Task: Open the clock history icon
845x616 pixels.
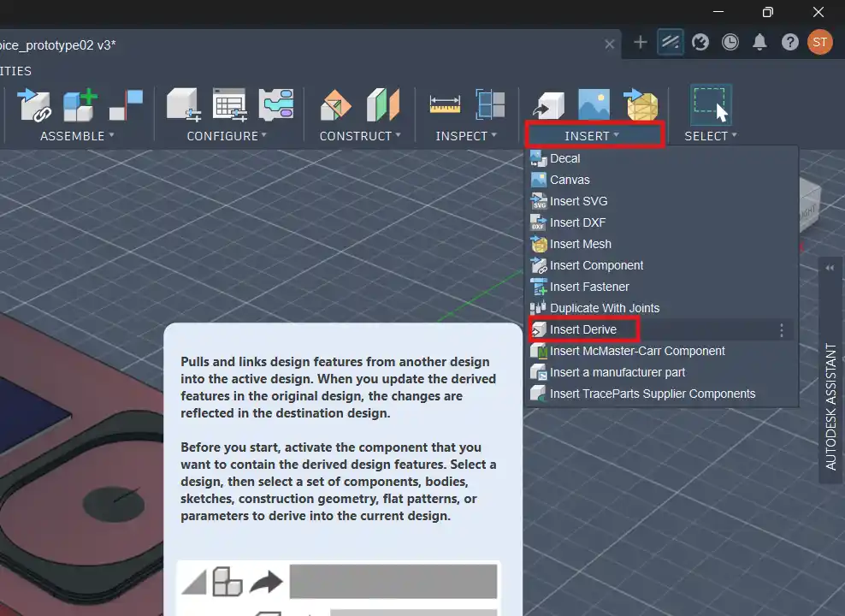Action: point(730,42)
